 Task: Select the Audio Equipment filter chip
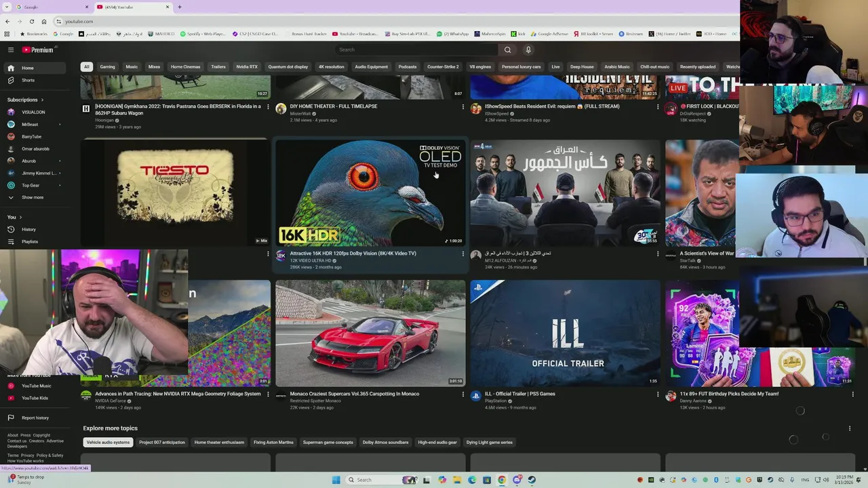pyautogui.click(x=371, y=66)
